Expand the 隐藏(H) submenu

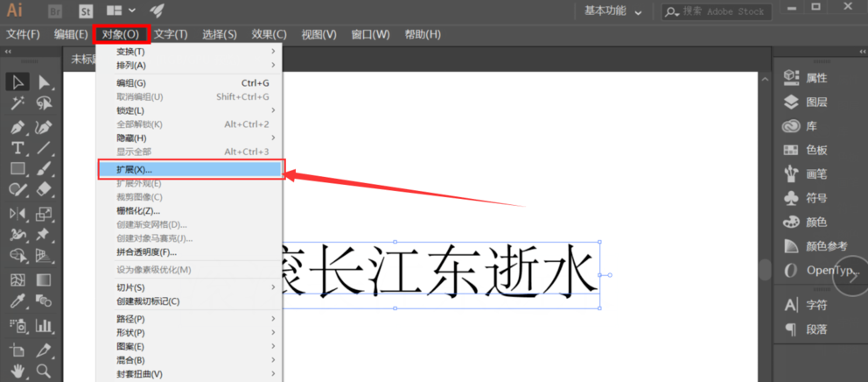click(x=190, y=138)
